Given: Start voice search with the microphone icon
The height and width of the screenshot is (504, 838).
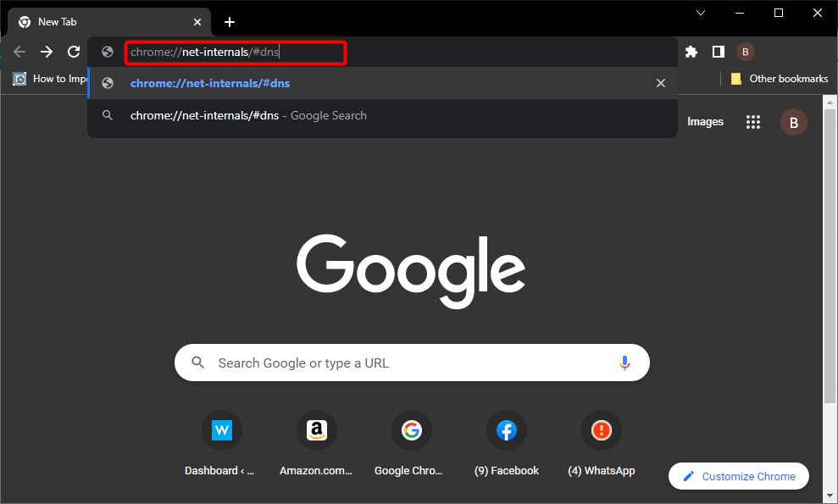Looking at the screenshot, I should [x=624, y=363].
